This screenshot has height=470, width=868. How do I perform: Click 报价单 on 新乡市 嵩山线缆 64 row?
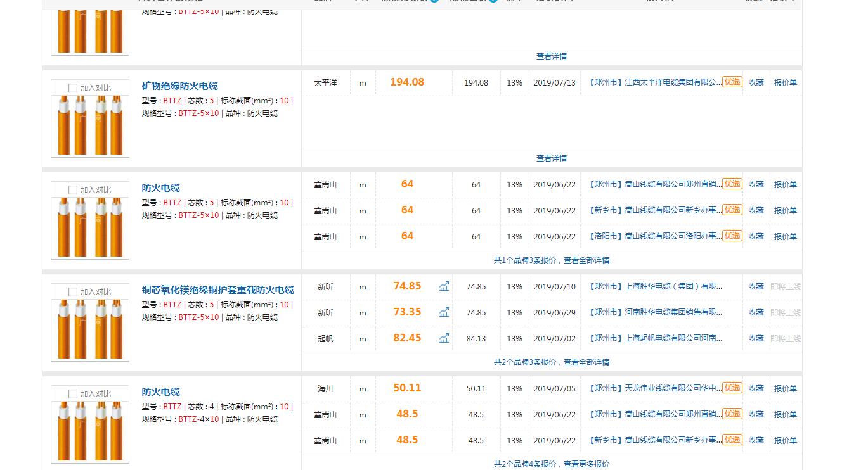click(x=786, y=210)
